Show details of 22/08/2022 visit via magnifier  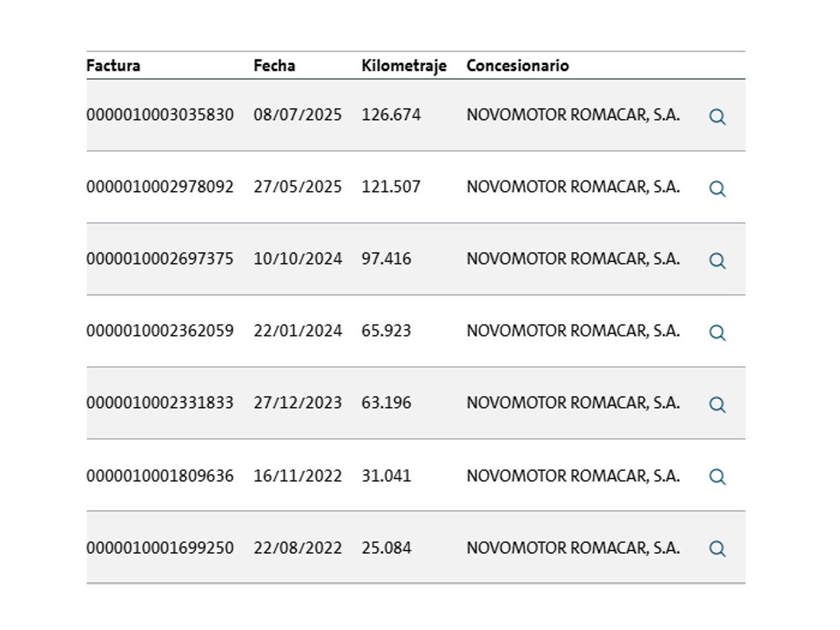coord(717,549)
